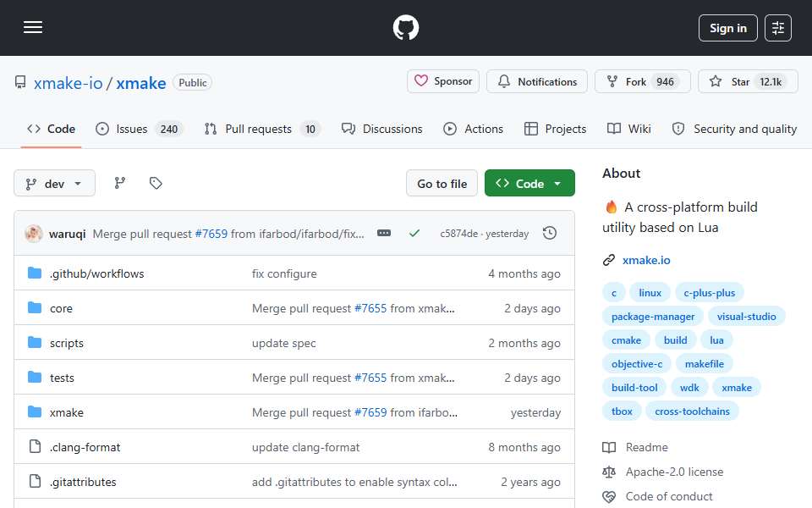Click the Notifications bell button
Image resolution: width=812 pixels, height=508 pixels.
(536, 81)
